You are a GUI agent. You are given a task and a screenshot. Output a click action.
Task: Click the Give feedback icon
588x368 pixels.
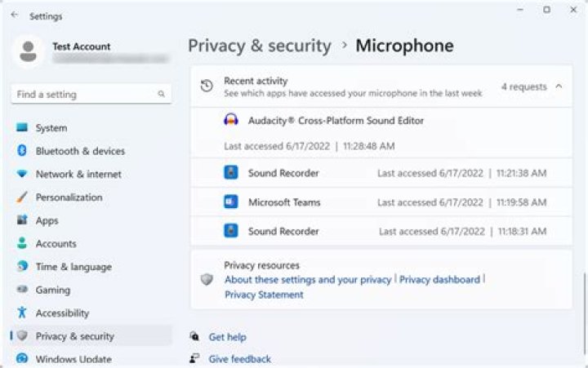[194, 358]
